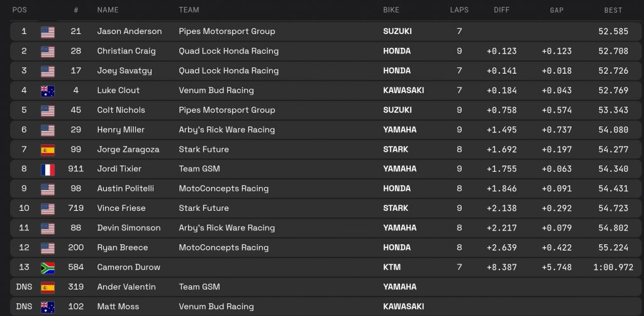The width and height of the screenshot is (644, 316).
Task: Click the Australian flag beside Matt Moss
Action: click(48, 307)
